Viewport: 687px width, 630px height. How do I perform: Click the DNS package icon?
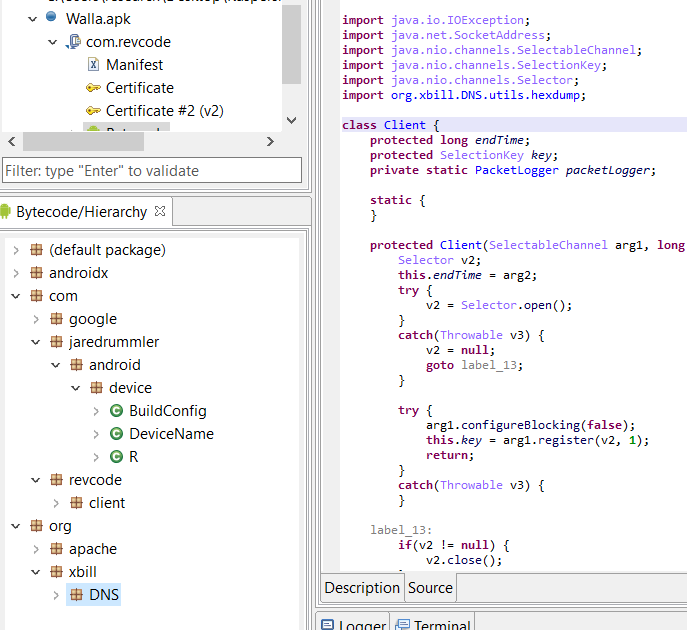pyautogui.click(x=76, y=595)
